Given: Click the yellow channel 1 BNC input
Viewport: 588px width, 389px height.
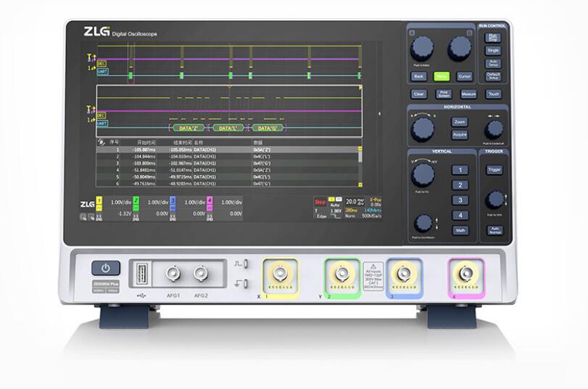Looking at the screenshot, I should tap(280, 275).
